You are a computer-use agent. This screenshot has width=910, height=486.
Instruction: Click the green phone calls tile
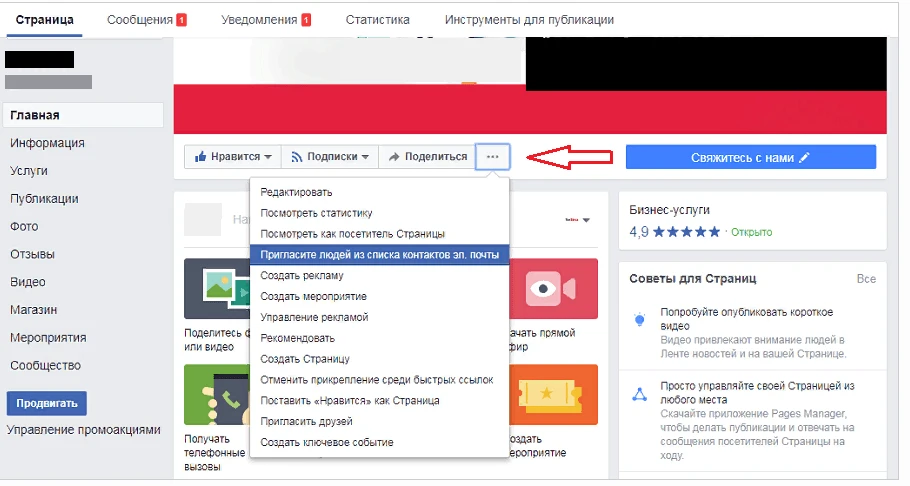pyautogui.click(x=217, y=395)
